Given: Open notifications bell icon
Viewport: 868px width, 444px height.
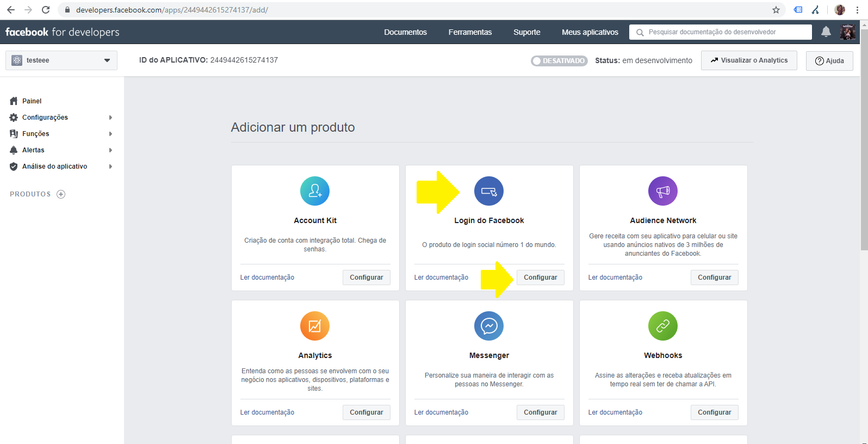Looking at the screenshot, I should pyautogui.click(x=826, y=32).
